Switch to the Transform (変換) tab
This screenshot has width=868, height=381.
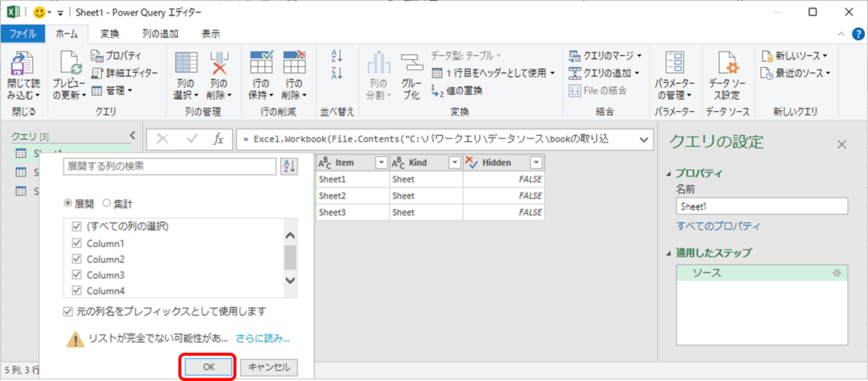pyautogui.click(x=109, y=34)
